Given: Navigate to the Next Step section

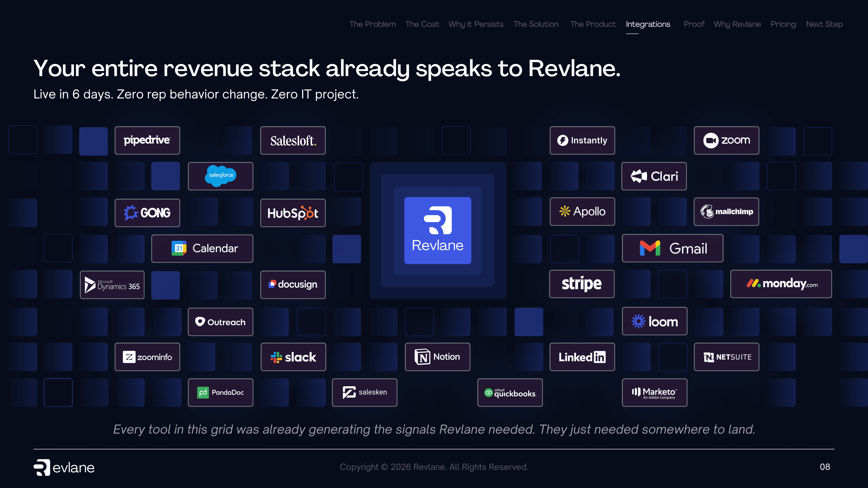Looking at the screenshot, I should click(x=825, y=24).
